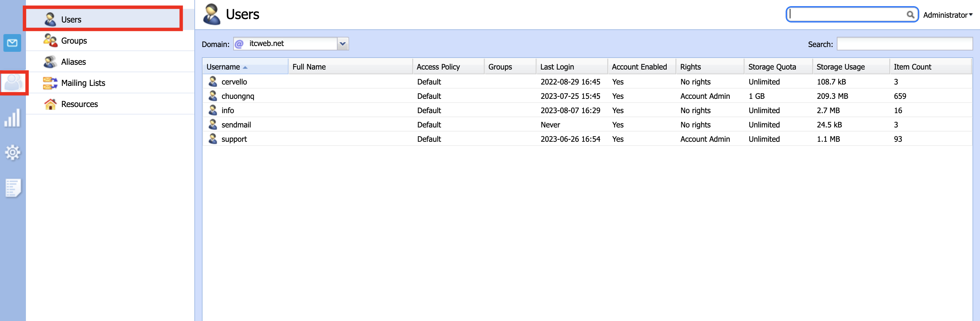This screenshot has width=980, height=321.
Task: Open the configuration gear icon
Action: point(12,153)
